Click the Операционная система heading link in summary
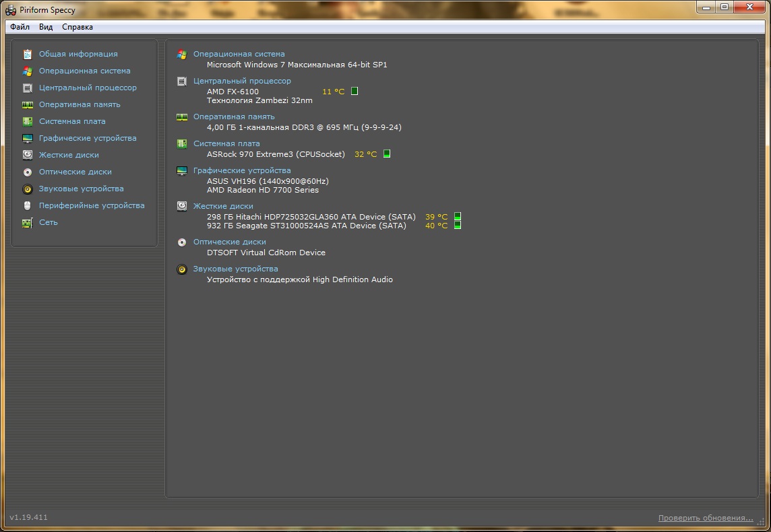Image resolution: width=771 pixels, height=532 pixels. pyautogui.click(x=239, y=54)
